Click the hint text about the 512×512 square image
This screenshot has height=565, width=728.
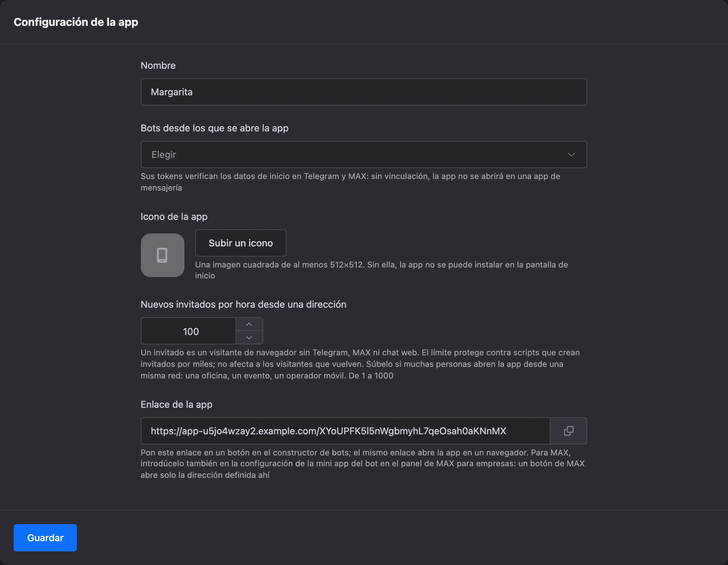[381, 270]
